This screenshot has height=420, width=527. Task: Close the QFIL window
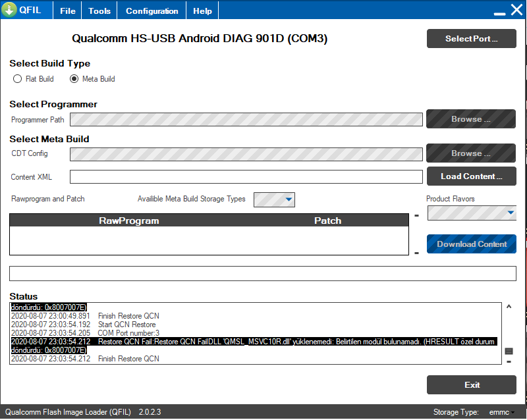pyautogui.click(x=516, y=10)
